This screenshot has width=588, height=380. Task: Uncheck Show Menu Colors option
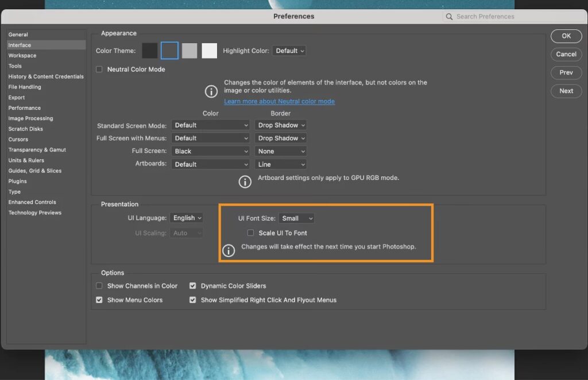[x=99, y=300]
